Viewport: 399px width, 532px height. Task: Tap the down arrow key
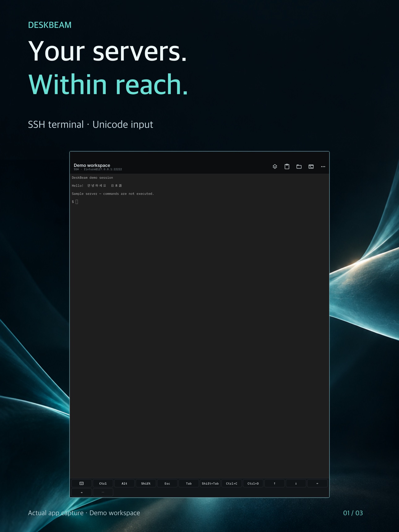pos(296,483)
